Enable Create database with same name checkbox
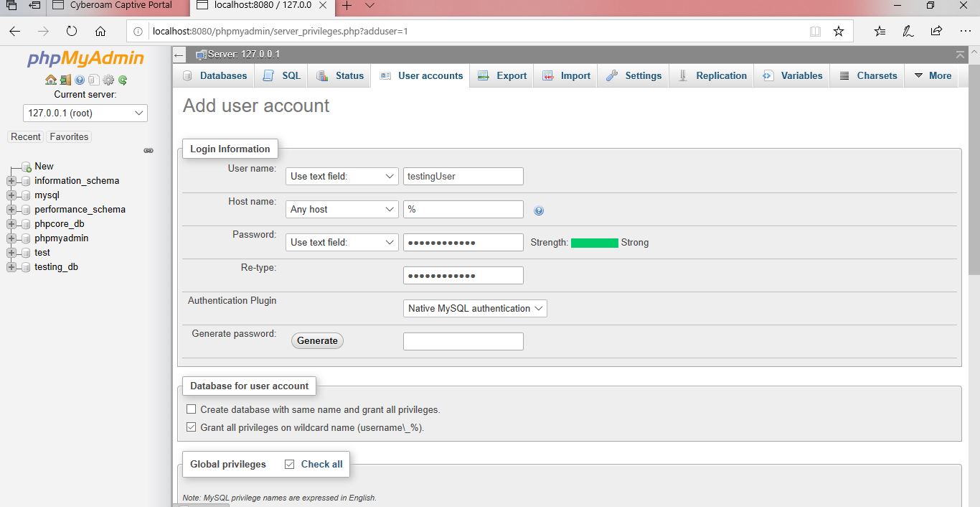This screenshot has height=507, width=980. [x=191, y=409]
